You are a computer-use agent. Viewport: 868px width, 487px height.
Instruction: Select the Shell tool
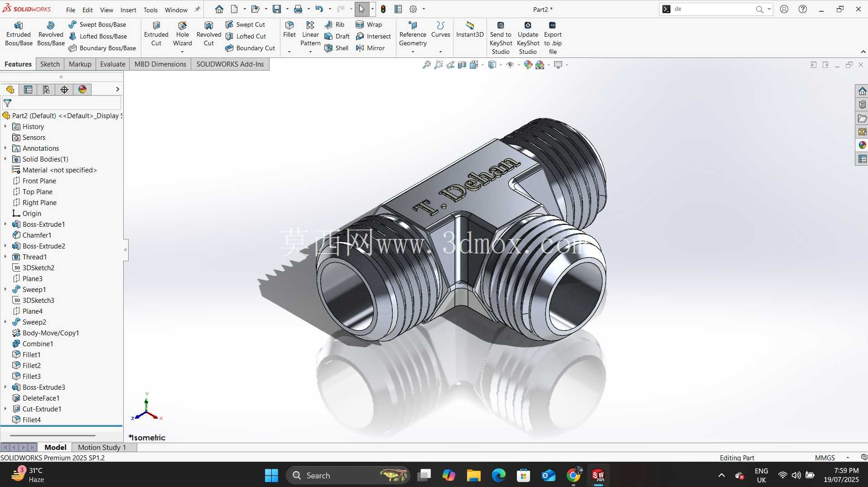[x=337, y=48]
